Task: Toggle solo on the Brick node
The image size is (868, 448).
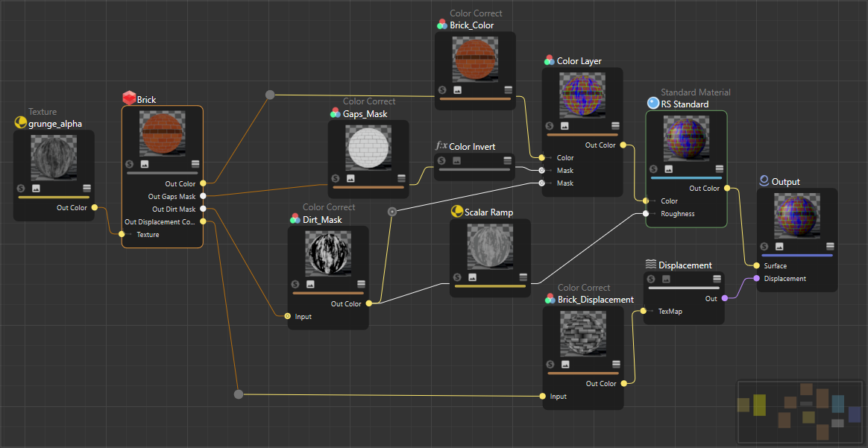Action: click(130, 164)
